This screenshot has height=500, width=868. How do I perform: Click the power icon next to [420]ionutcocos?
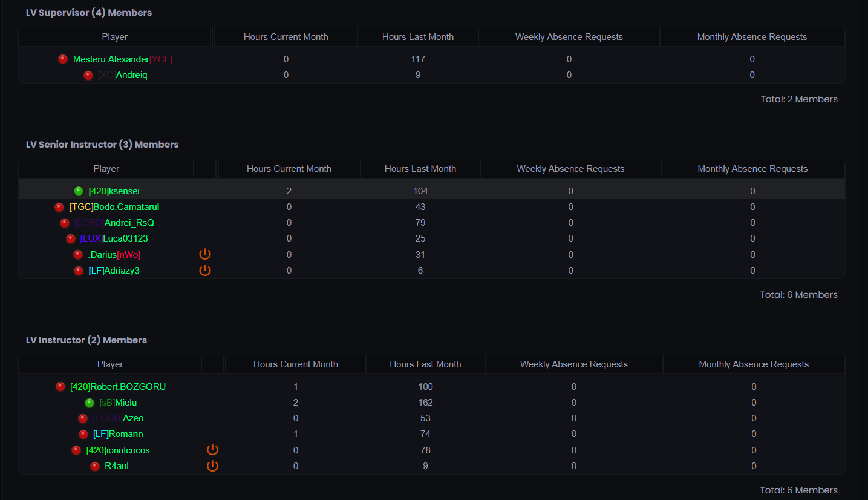[212, 450]
